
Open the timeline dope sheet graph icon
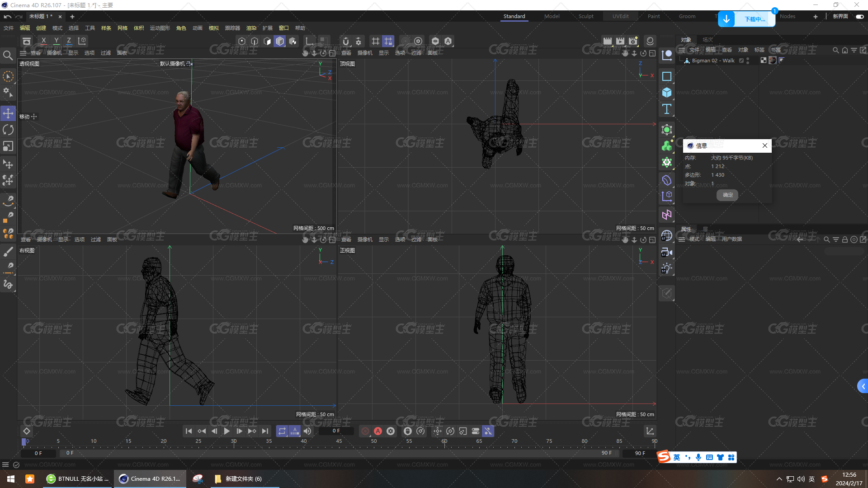[x=650, y=431]
